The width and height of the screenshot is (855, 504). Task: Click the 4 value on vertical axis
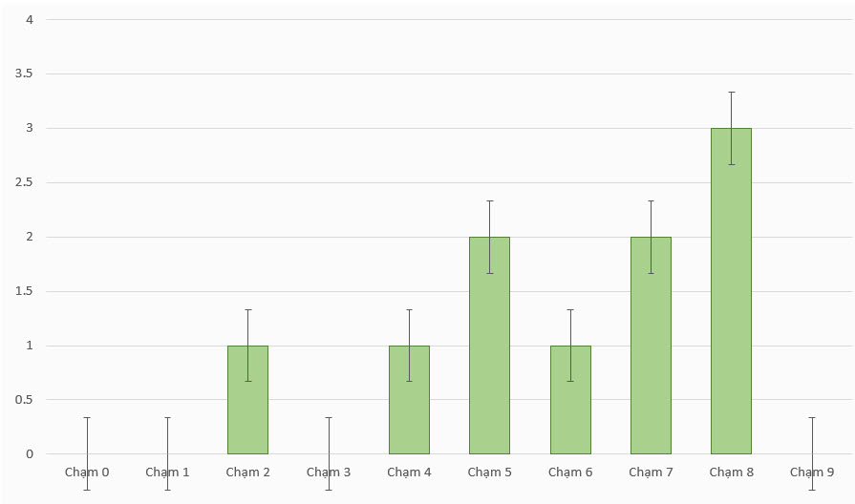(x=30, y=19)
